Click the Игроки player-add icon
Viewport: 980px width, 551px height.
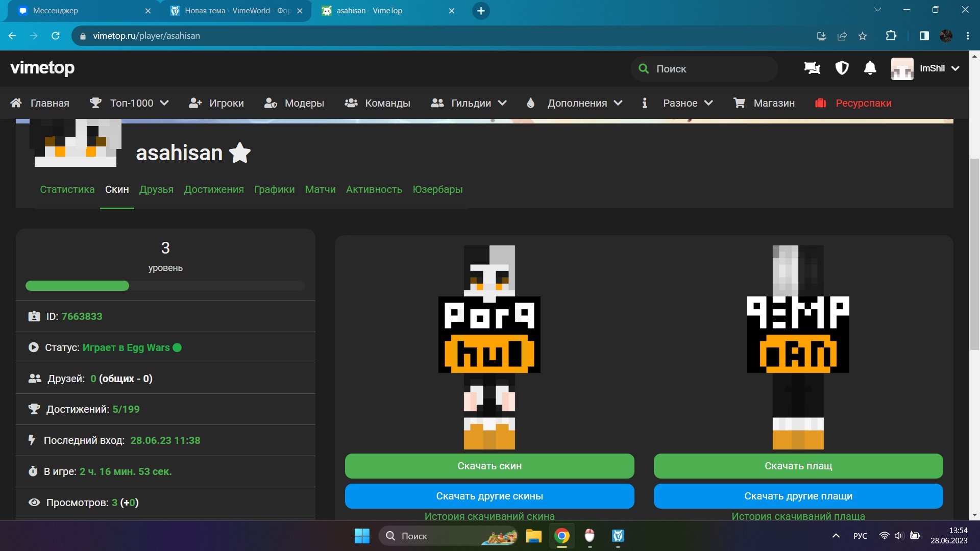click(x=194, y=103)
